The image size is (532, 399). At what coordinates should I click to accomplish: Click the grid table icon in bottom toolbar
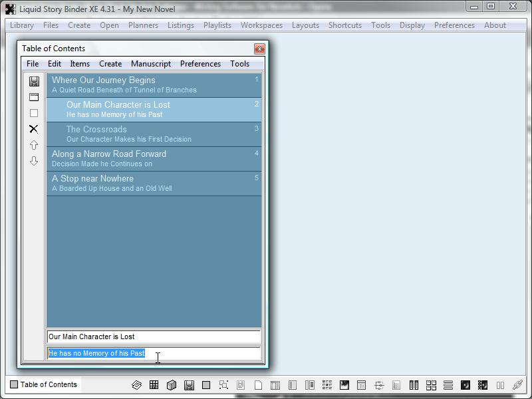(154, 385)
